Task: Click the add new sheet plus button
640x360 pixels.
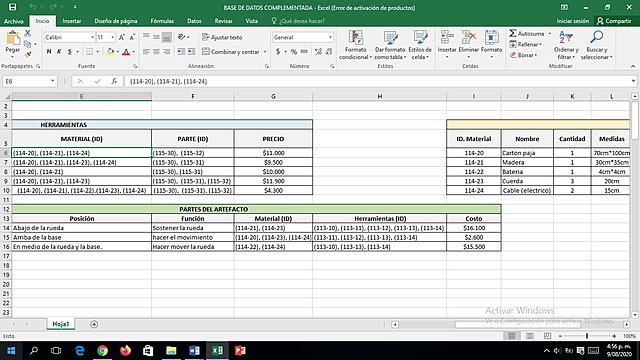Action: (x=94, y=324)
